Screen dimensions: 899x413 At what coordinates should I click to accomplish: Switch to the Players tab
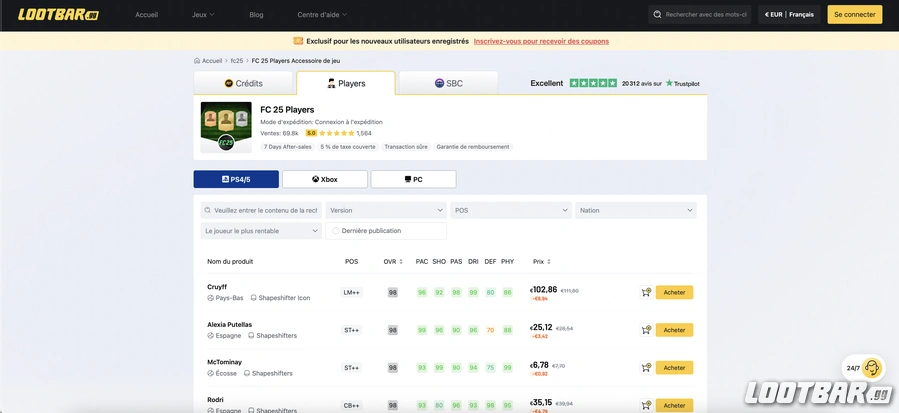[x=346, y=84]
